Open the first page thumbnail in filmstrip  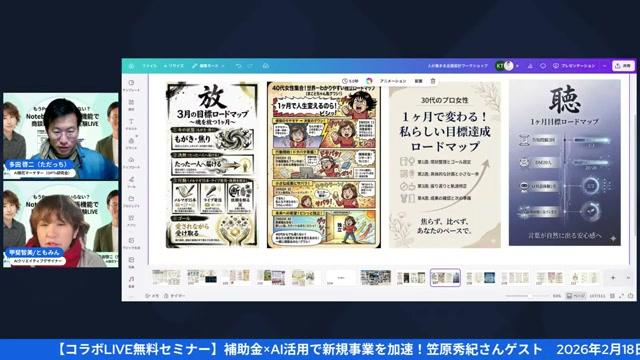point(166,278)
